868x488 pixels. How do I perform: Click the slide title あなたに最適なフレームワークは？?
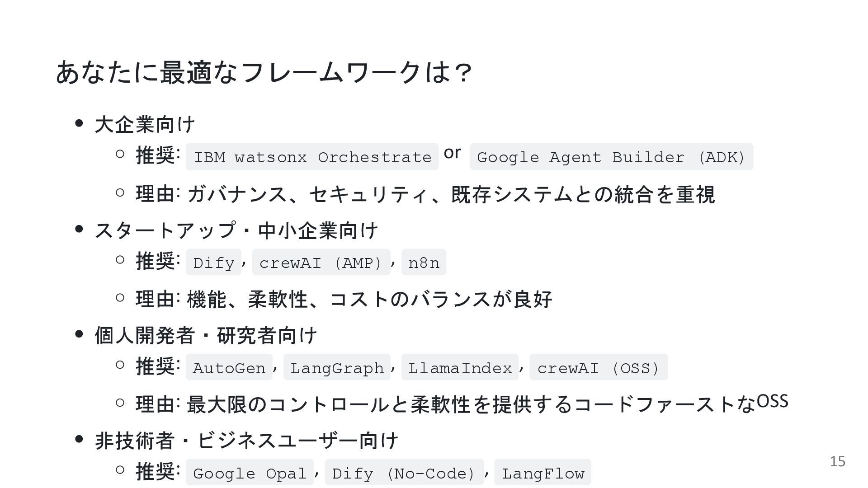click(x=264, y=72)
